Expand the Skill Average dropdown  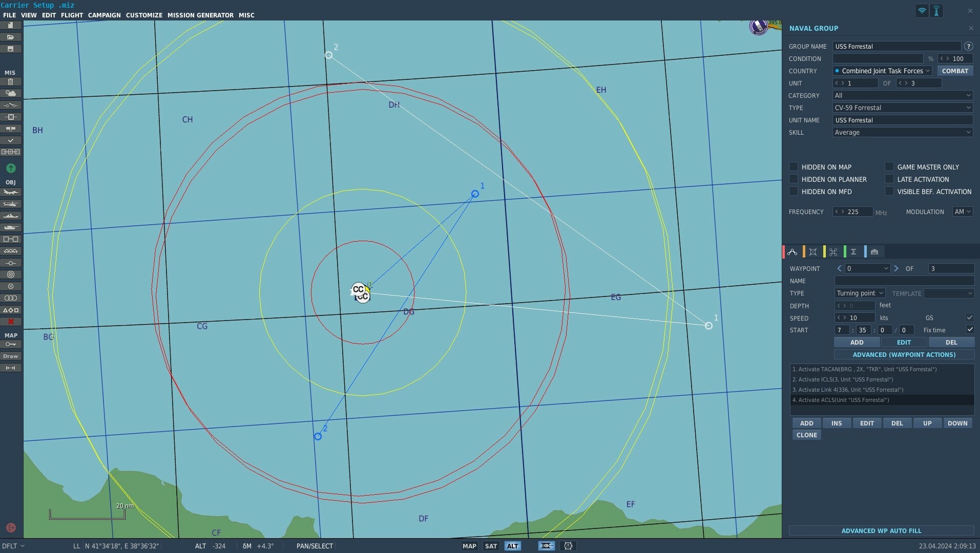903,132
